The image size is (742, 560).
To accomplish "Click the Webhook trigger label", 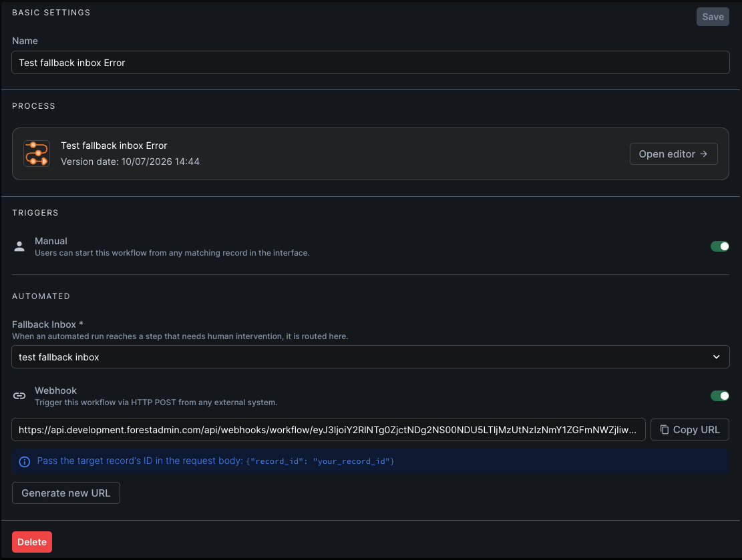I will (56, 390).
